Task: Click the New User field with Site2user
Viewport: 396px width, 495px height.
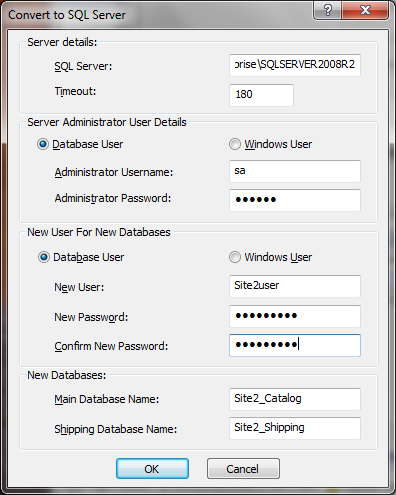Action: [x=295, y=286]
